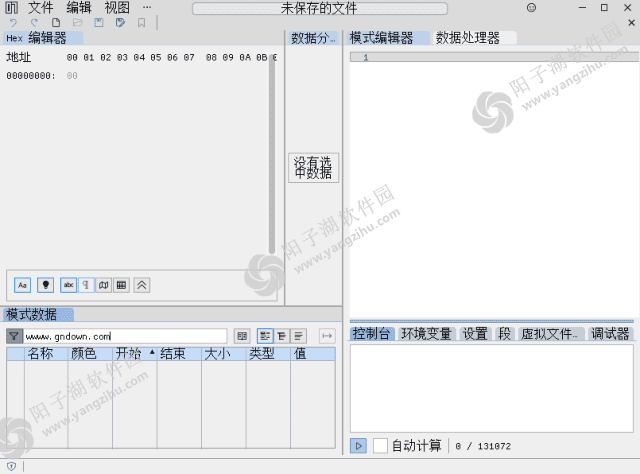Toggle the lightbulb gray-out zeros option
Screen dimensions: 640x474
pyautogui.click(x=46, y=285)
